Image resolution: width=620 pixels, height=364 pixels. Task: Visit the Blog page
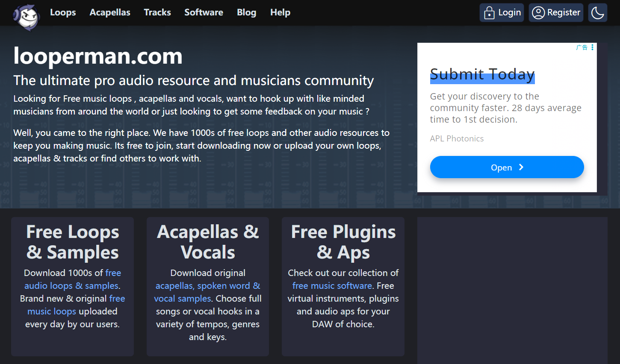tap(247, 12)
